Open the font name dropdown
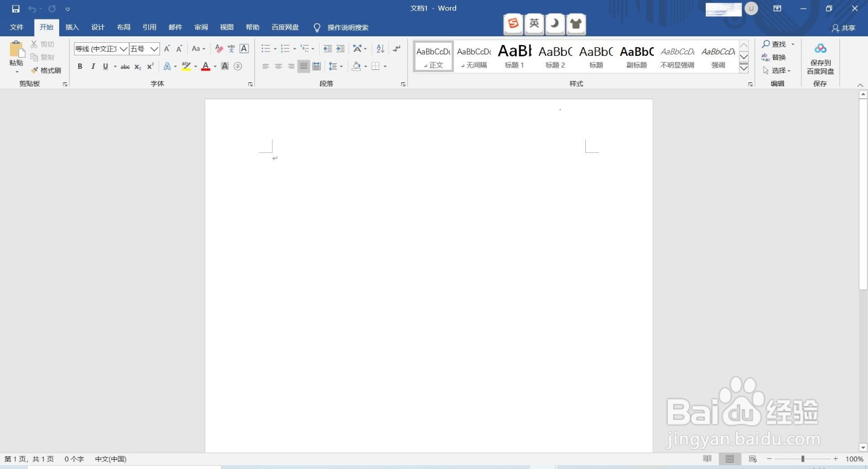Image resolution: width=868 pixels, height=469 pixels. point(124,49)
